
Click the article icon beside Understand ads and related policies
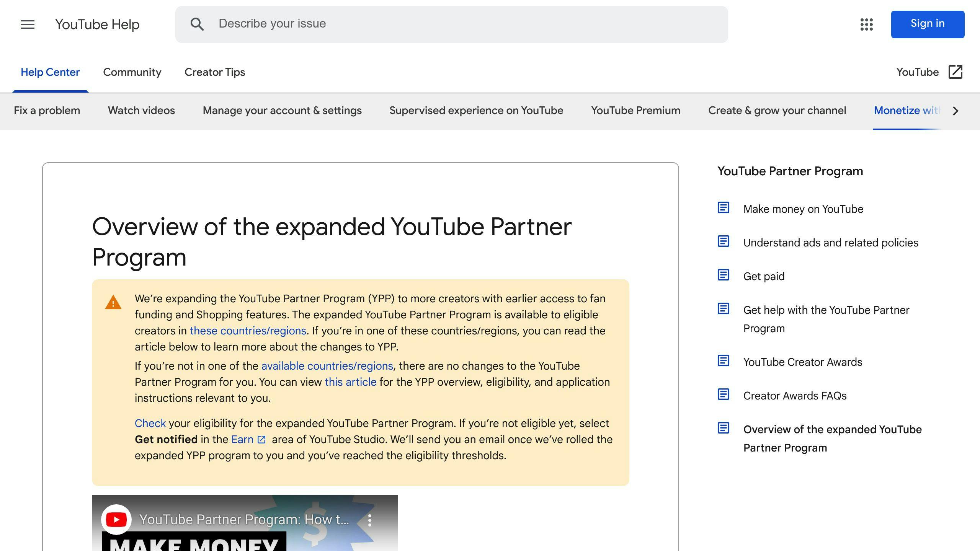(723, 241)
